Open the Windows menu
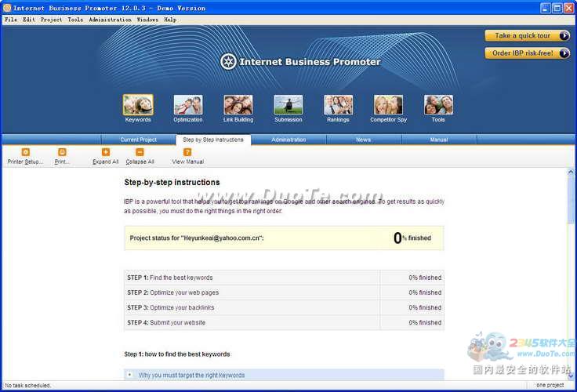This screenshot has height=392, width=577. (147, 20)
